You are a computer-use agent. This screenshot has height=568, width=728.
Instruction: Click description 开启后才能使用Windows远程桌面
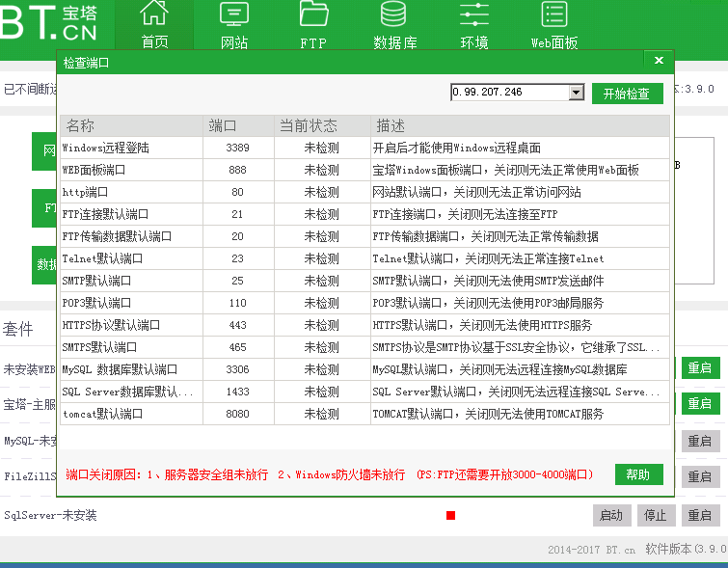click(457, 148)
